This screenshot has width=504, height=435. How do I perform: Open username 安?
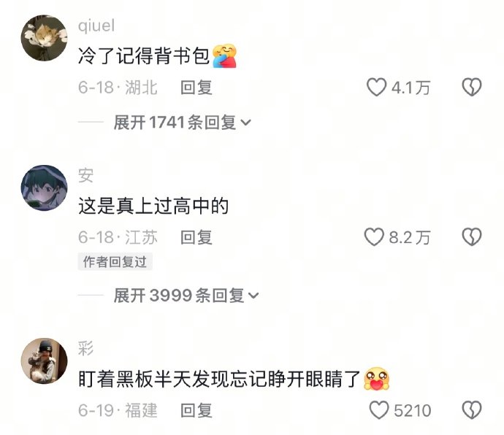click(85, 175)
